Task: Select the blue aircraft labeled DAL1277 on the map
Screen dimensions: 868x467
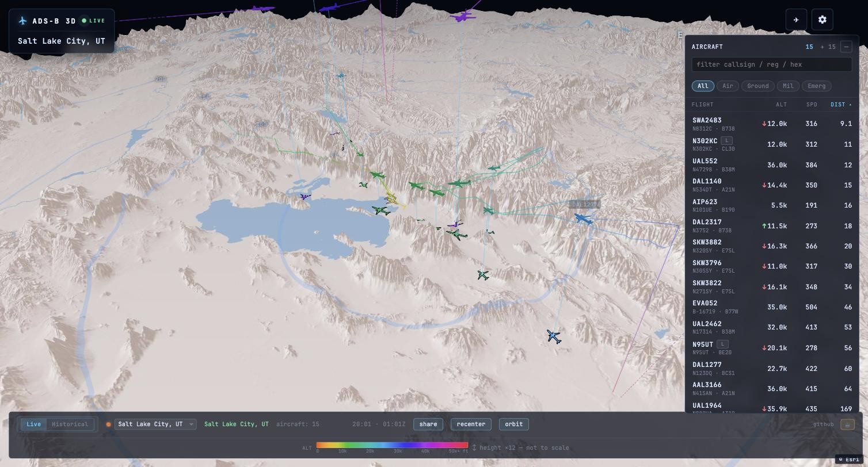Action: pos(583,219)
